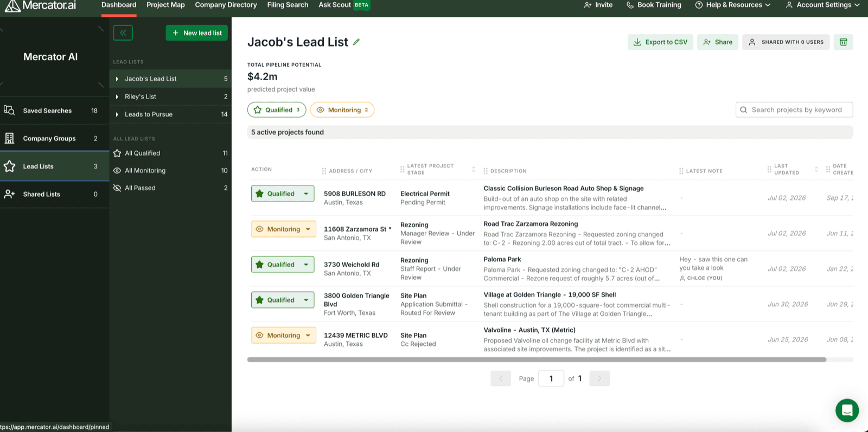The height and width of the screenshot is (432, 868).
Task: Select Company Groups in the sidebar
Action: pos(54,138)
